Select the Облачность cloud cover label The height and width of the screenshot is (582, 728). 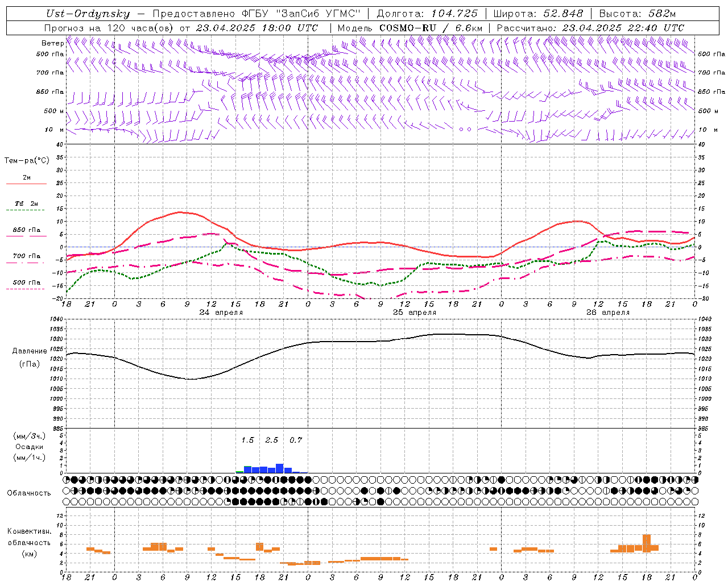click(x=28, y=493)
